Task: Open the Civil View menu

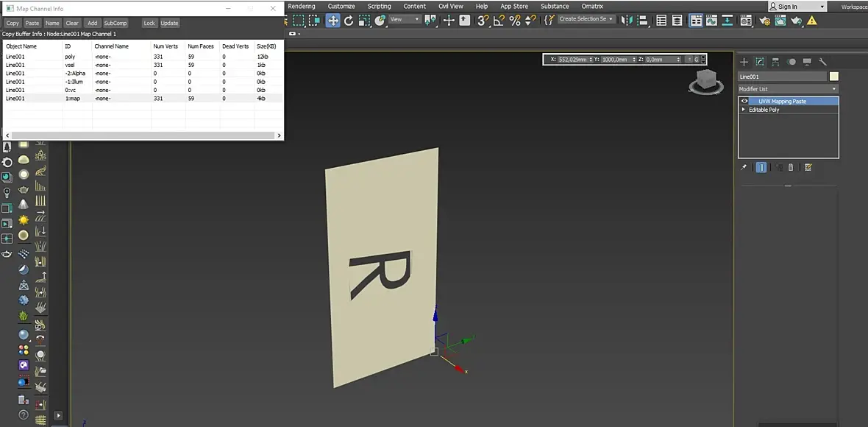Action: click(x=450, y=6)
